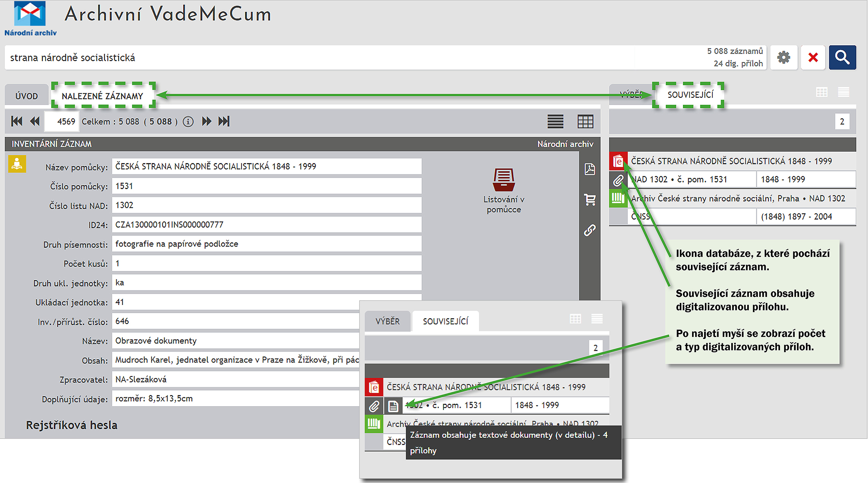Open the NALEZENÉ ZÁZNAMY tab

(x=102, y=96)
